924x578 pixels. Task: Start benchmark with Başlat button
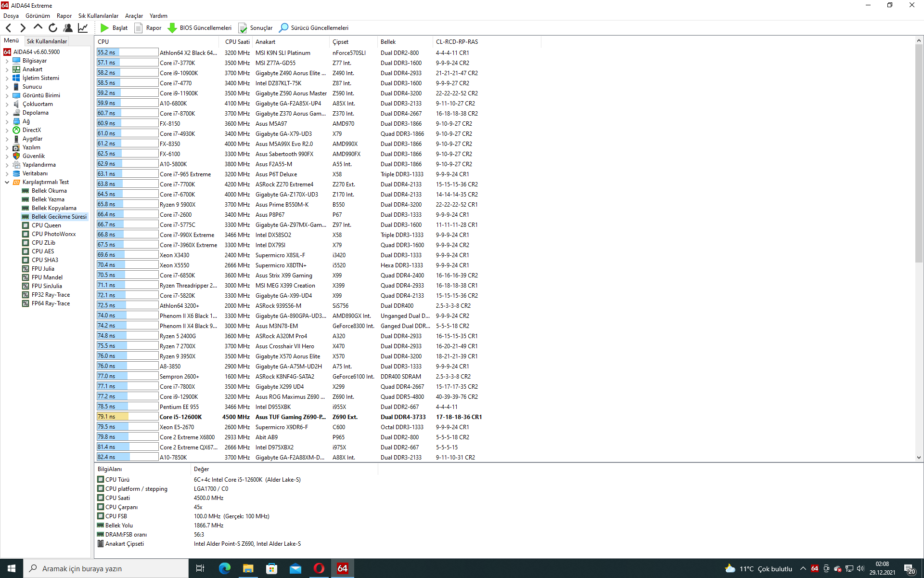point(115,28)
